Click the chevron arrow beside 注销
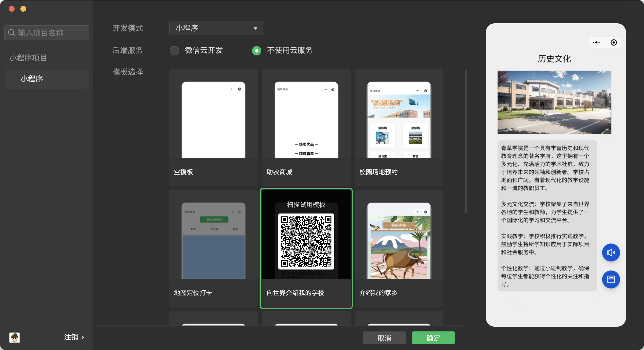 (83, 337)
